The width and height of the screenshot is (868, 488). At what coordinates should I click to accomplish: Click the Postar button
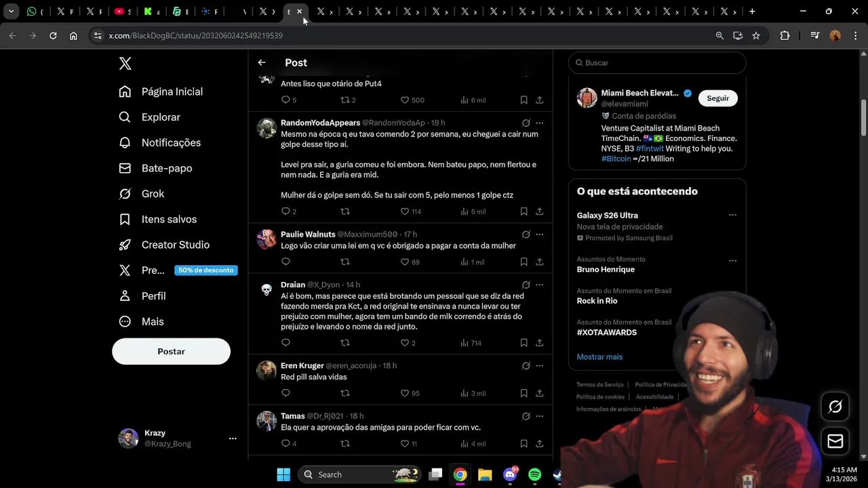click(171, 351)
